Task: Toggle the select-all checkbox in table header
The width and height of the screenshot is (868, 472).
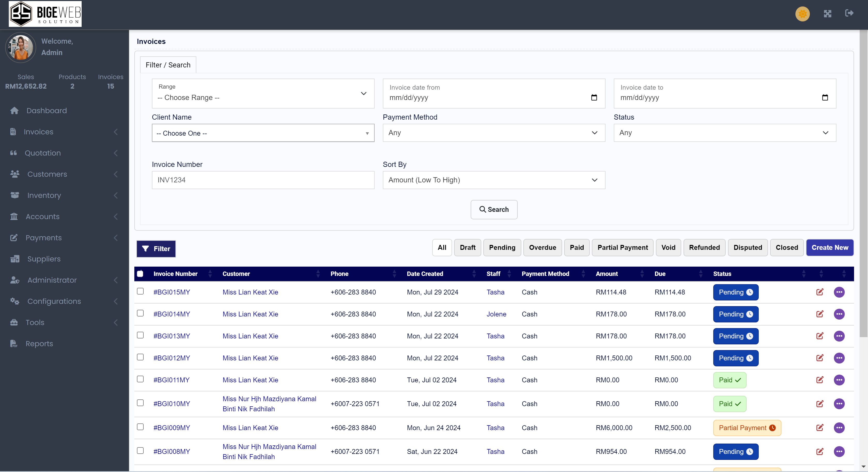Action: pyautogui.click(x=140, y=274)
